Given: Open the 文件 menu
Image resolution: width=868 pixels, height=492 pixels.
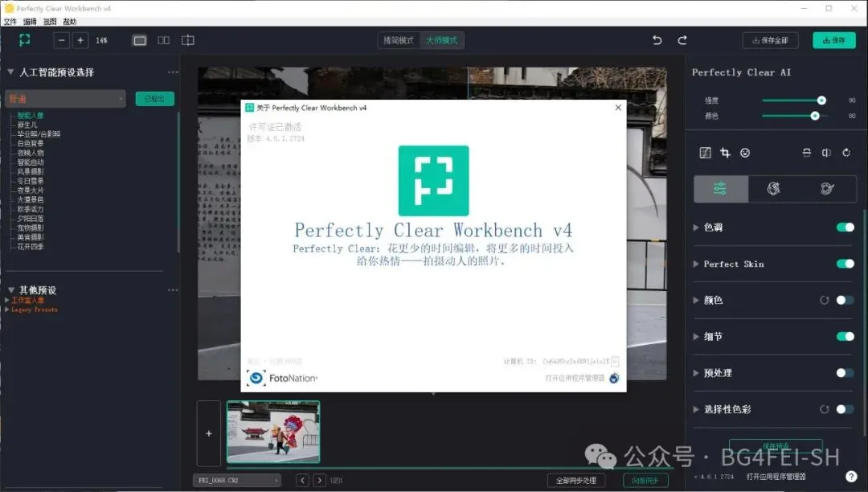Looking at the screenshot, I should [x=10, y=22].
